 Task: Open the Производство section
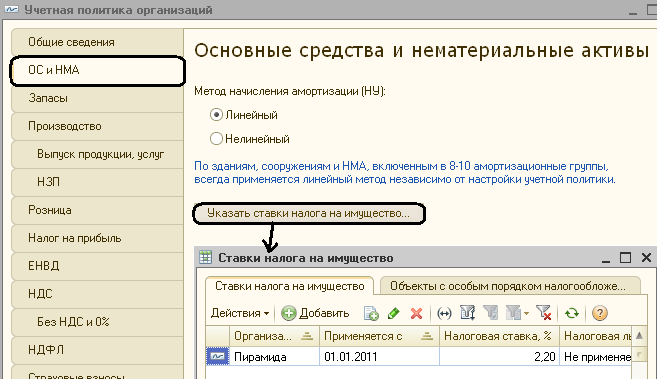coord(97,126)
